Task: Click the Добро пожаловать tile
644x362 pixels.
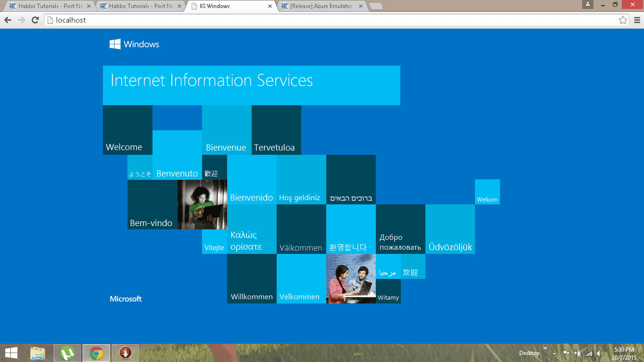Action: point(400,229)
